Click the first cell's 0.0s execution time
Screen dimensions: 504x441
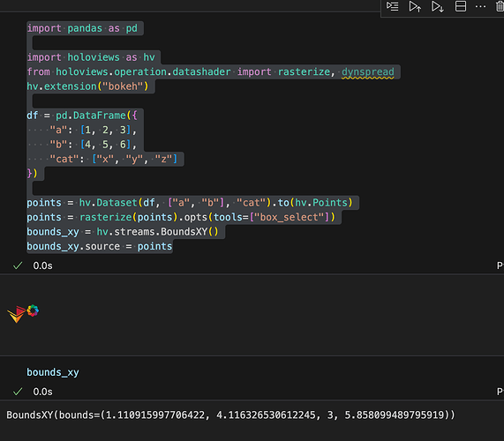[42, 265]
